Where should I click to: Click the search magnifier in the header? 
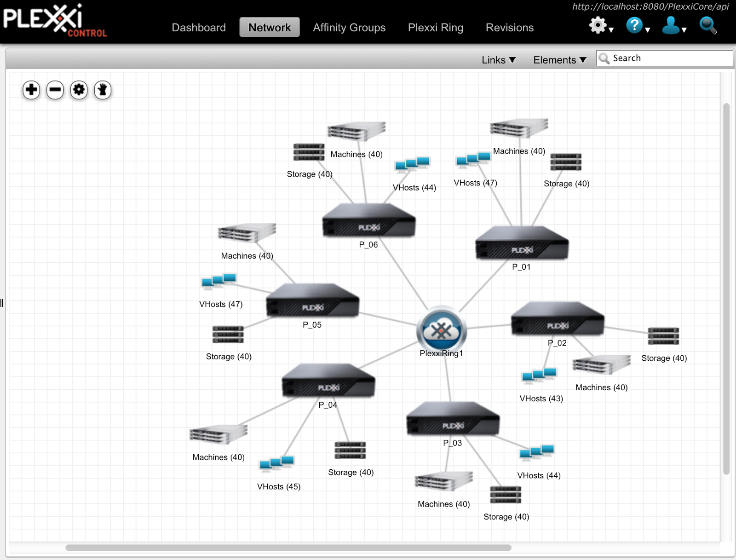(708, 26)
